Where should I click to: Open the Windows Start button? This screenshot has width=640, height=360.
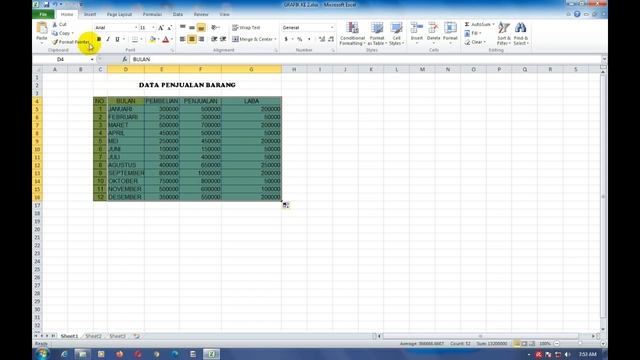pos(42,353)
